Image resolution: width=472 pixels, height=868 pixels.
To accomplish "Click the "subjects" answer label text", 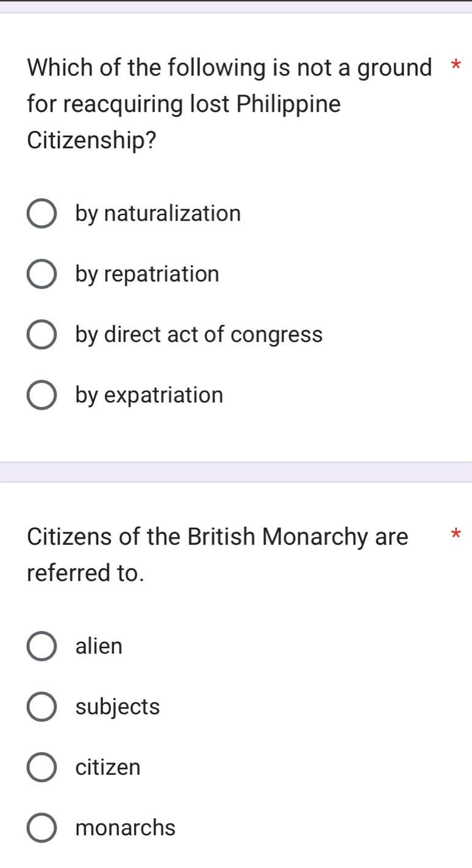I will pos(118,706).
